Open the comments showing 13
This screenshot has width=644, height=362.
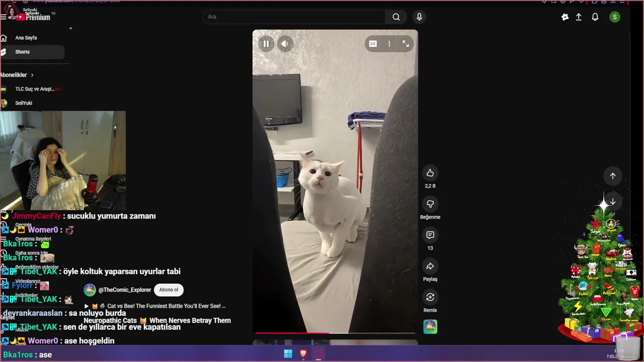coord(430,235)
